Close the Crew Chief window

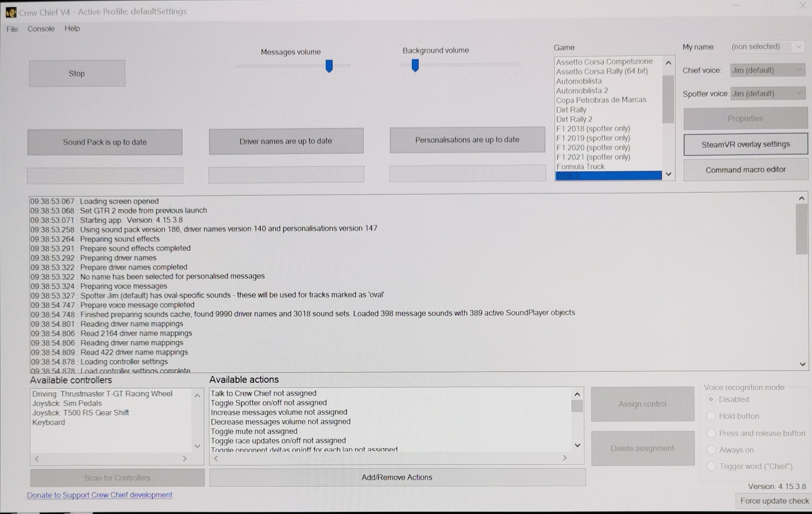pyautogui.click(x=802, y=6)
